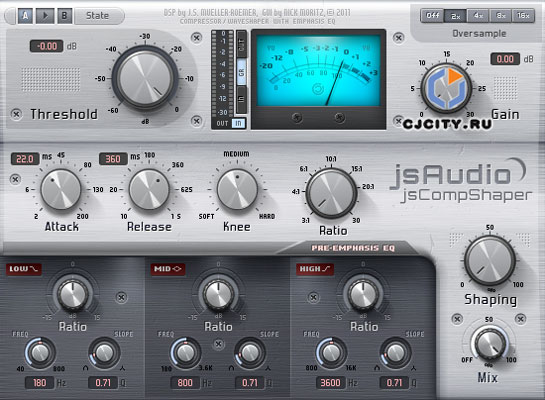Click the Attack knob
This screenshot has height=400, width=545.
[x=61, y=189]
